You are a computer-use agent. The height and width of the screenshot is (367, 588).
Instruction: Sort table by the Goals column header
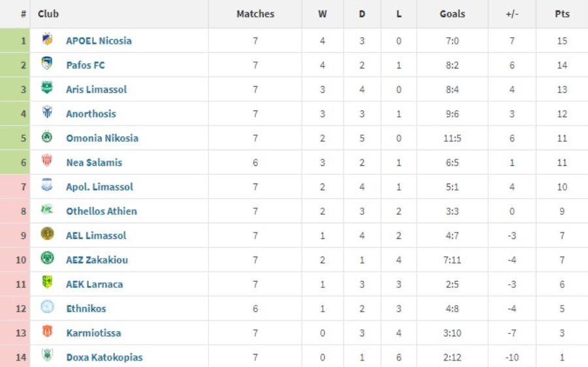coord(452,14)
